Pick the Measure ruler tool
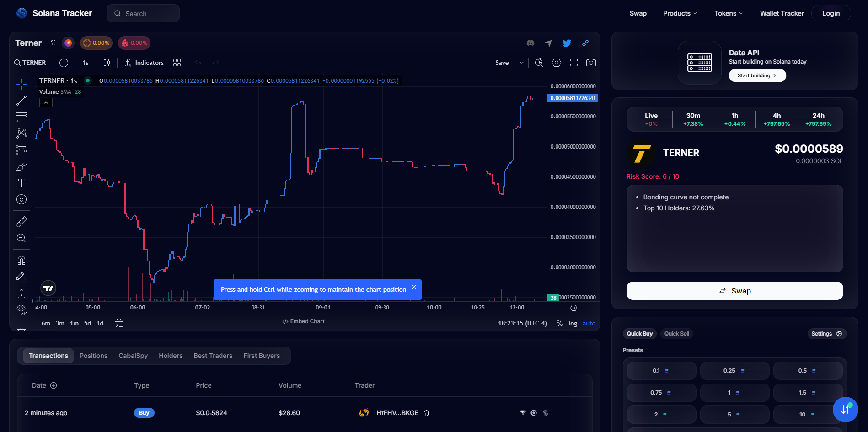 coord(21,222)
